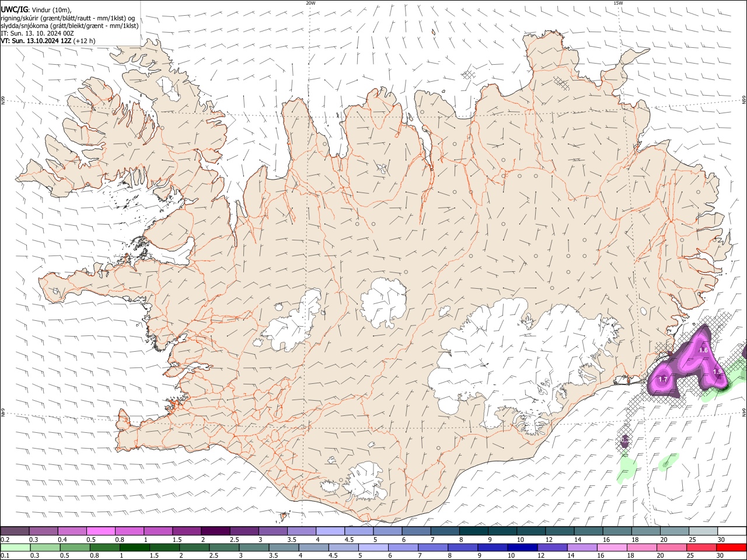Pick the dark purple 2 swatch in snow legend
This screenshot has height=560, width=747.
coord(215,531)
